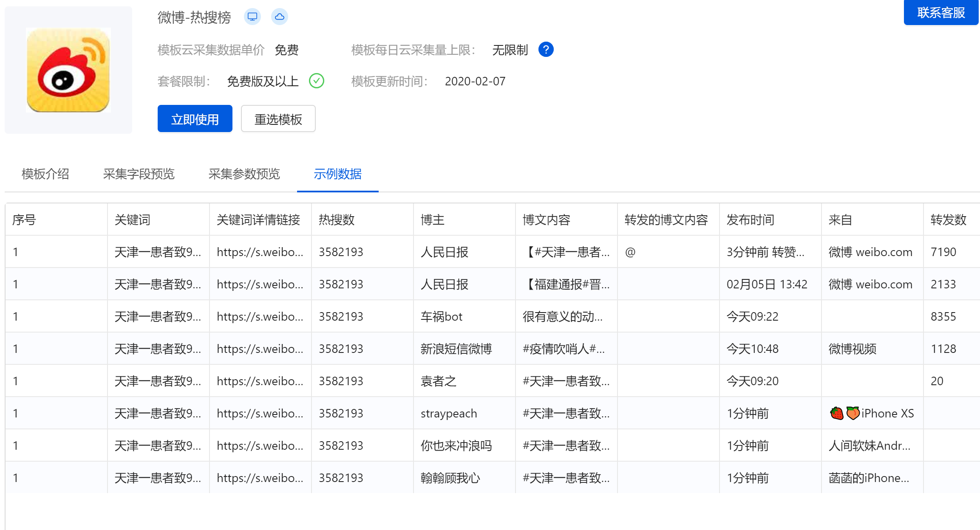Switch to the 模板介绍 tab
980x530 pixels.
[45, 174]
